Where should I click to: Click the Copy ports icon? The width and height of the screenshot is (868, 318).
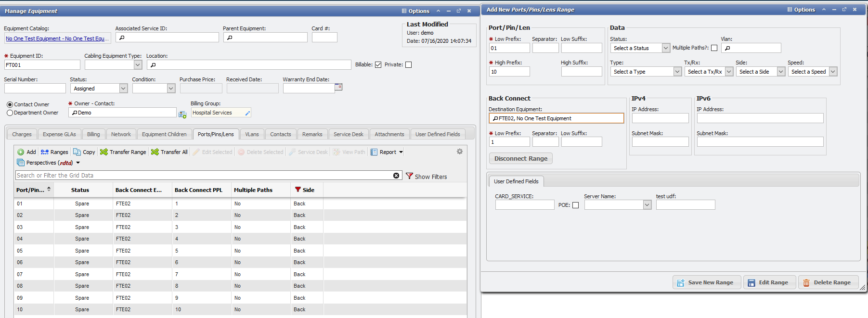pos(77,152)
